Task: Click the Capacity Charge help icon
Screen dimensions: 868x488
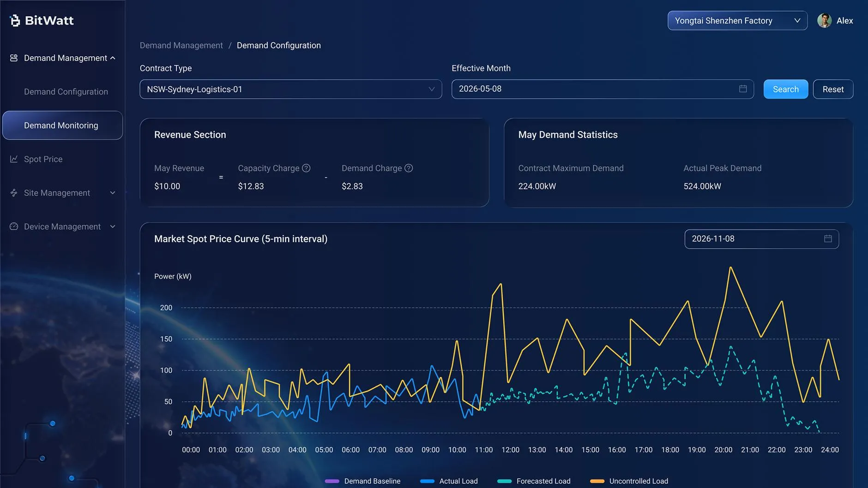Action: 306,168
